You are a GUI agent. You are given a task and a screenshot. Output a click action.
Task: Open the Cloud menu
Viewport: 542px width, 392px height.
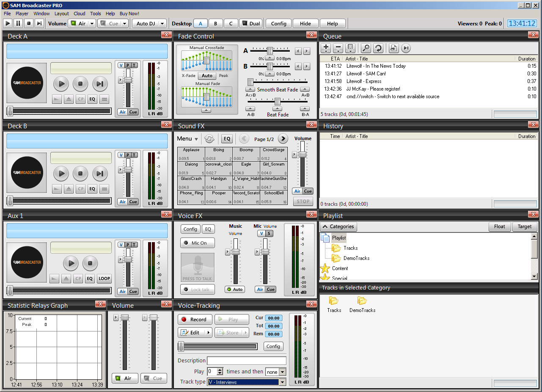tap(80, 14)
